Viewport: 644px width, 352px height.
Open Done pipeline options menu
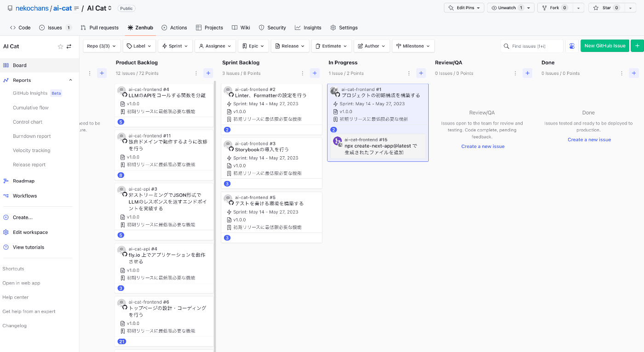(x=621, y=73)
